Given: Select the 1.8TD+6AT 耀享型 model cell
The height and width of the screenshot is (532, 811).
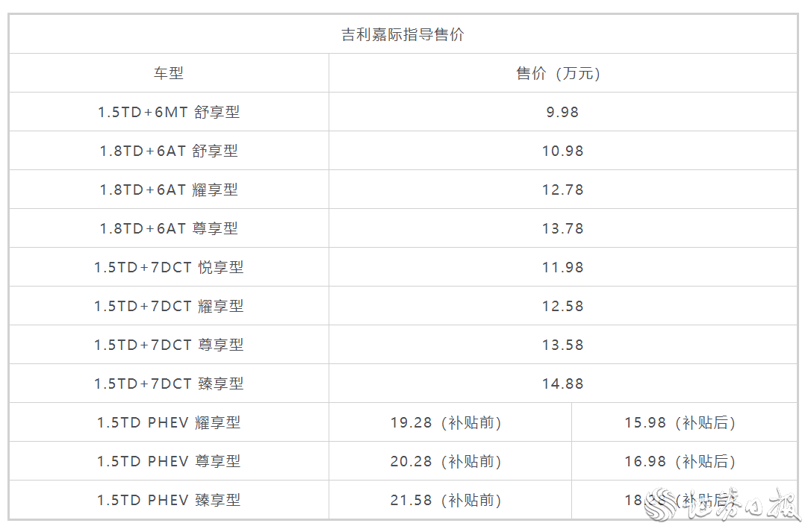Looking at the screenshot, I should point(169,190).
